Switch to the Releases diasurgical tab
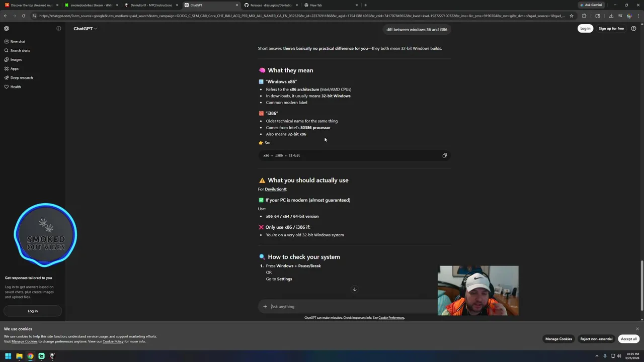The image size is (644, 362). click(x=271, y=5)
